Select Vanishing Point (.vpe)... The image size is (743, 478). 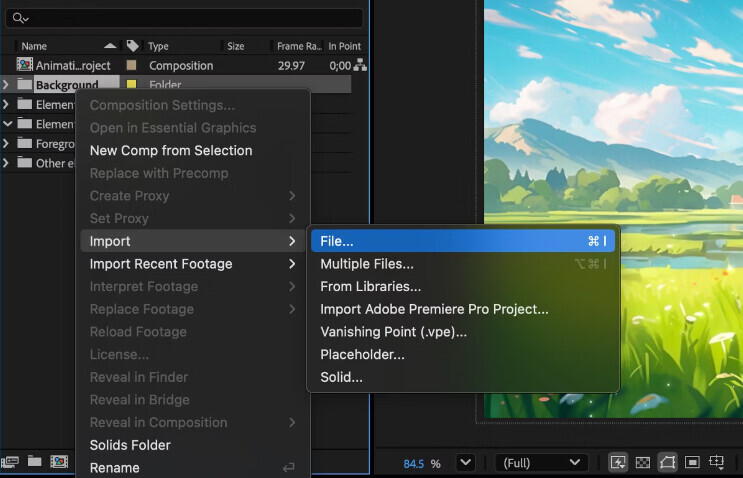click(x=393, y=332)
